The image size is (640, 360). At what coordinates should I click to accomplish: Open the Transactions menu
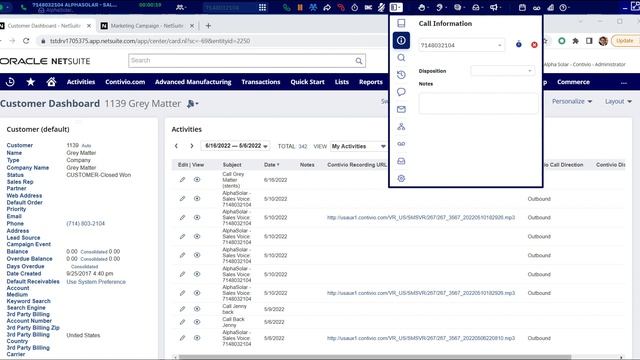[x=261, y=82]
